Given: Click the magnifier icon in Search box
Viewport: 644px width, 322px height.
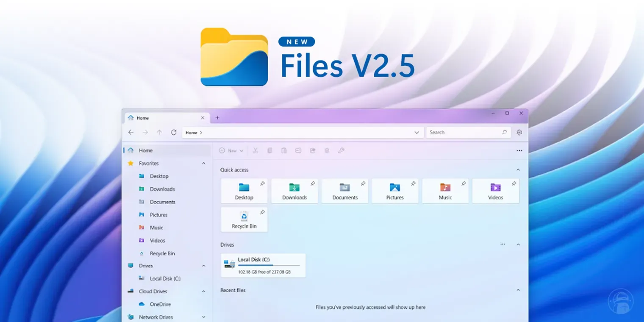Looking at the screenshot, I should point(504,133).
